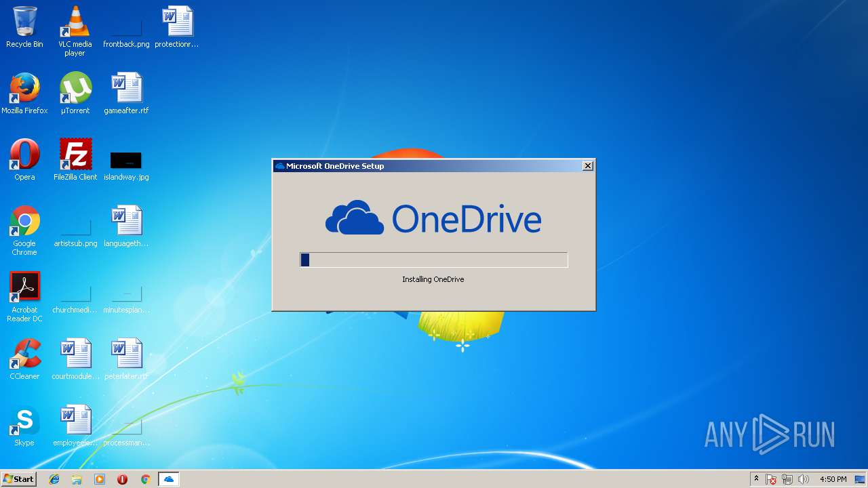Click the taskbar clock showing 4:50 PM
The width and height of the screenshot is (868, 488).
(x=833, y=479)
